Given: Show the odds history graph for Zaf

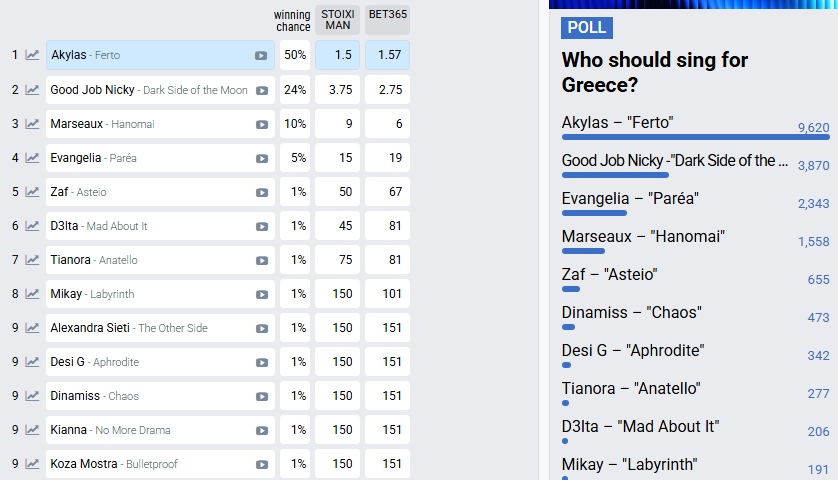Looking at the screenshot, I should click(32, 192).
